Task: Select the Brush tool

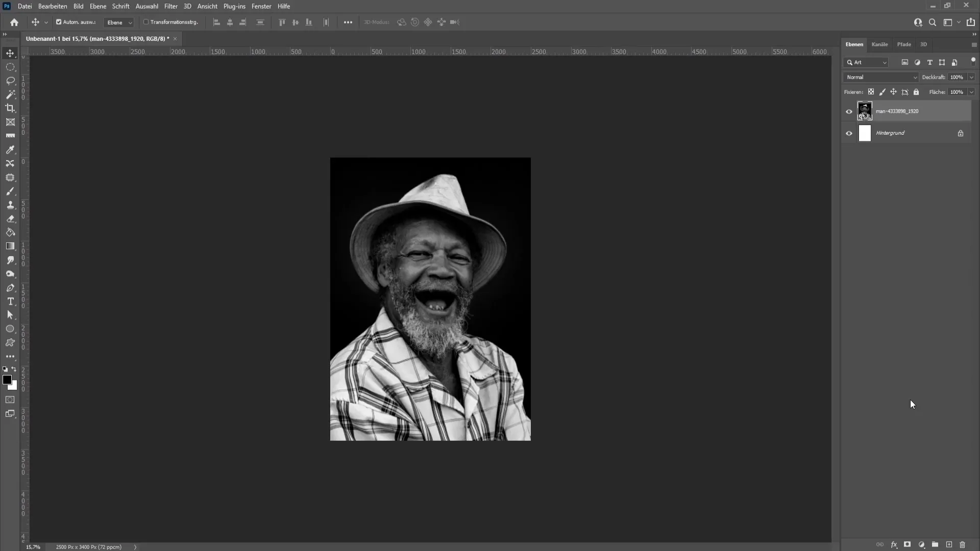Action: click(10, 190)
